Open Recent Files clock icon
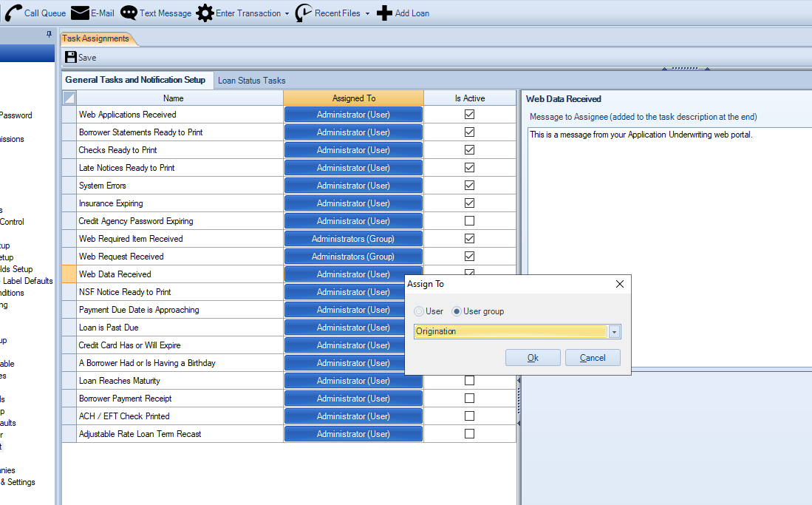 coord(304,13)
